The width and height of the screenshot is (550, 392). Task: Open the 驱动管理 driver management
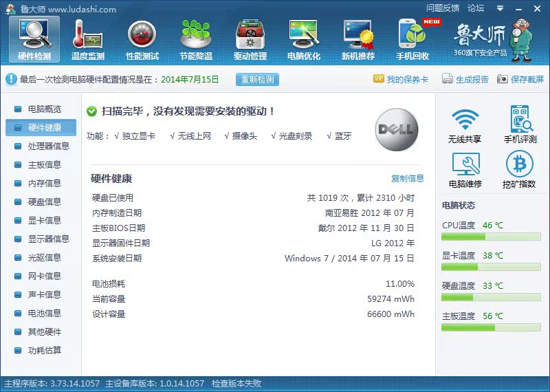tap(250, 40)
